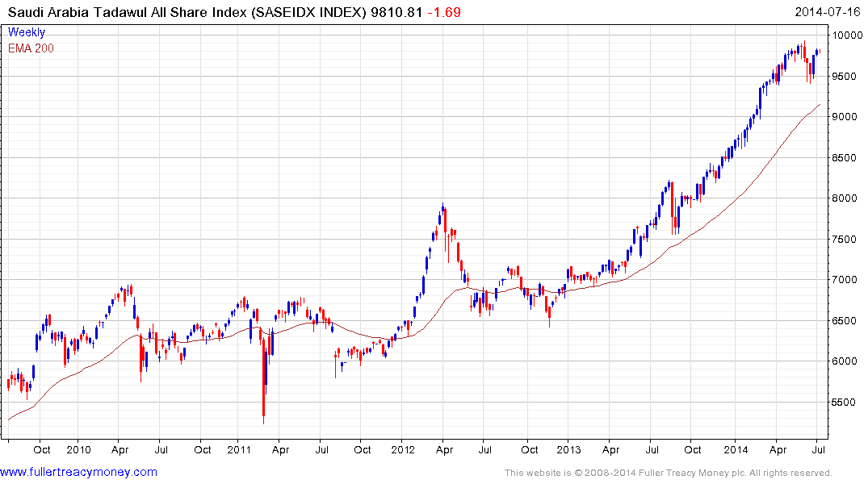The width and height of the screenshot is (868, 484).
Task: Select the 6000 price axis label
Action: click(x=845, y=361)
